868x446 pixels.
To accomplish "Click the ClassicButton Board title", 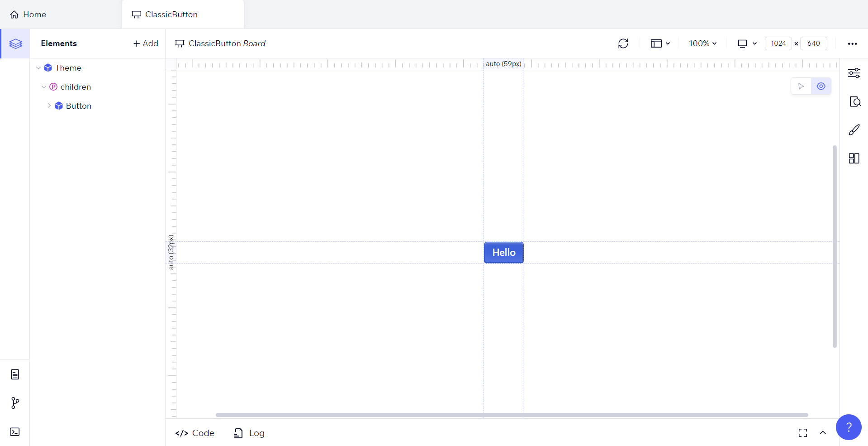I will pos(227,43).
